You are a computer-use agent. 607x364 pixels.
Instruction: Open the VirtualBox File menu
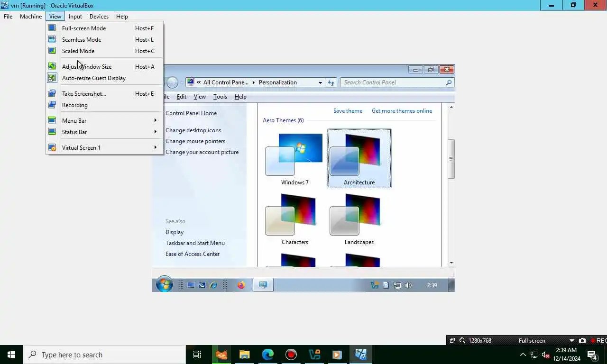(x=8, y=16)
